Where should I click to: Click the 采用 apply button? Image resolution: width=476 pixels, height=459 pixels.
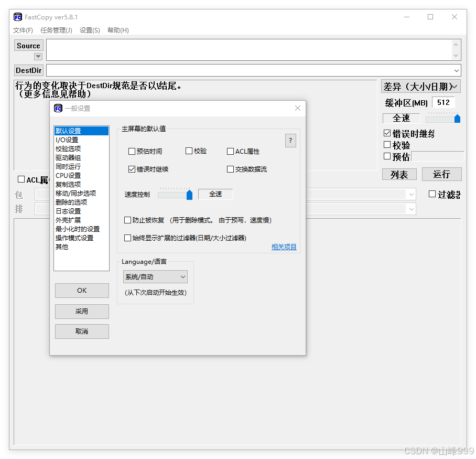pos(82,312)
